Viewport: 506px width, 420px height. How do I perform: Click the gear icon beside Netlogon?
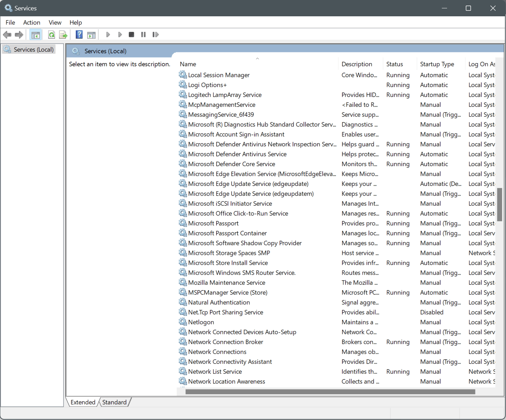pos(183,322)
